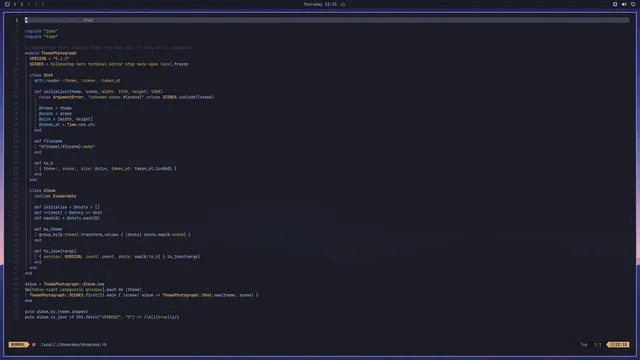Image resolution: width=640 pixels, height=360 pixels.
Task: Open the leftmost tray icon in the top bar
Action: point(615,4)
